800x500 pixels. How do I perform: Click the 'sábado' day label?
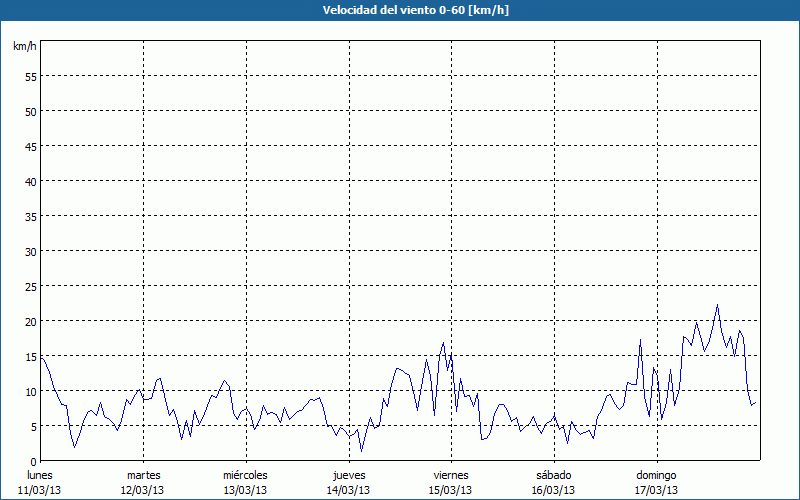(553, 475)
